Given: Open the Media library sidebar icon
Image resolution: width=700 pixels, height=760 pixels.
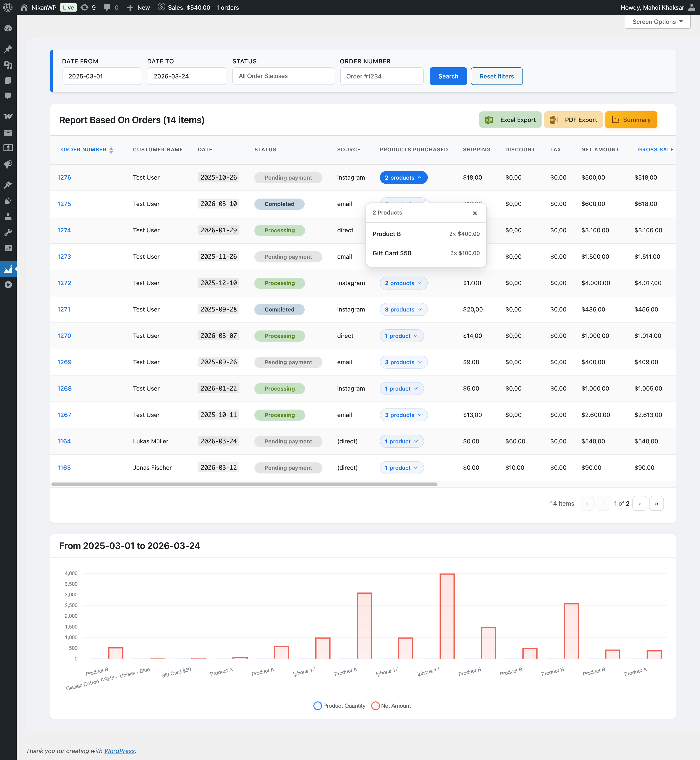Looking at the screenshot, I should (x=8, y=65).
